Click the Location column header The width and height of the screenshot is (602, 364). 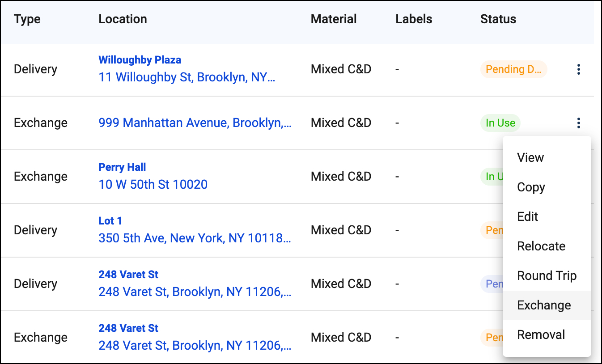tap(123, 19)
